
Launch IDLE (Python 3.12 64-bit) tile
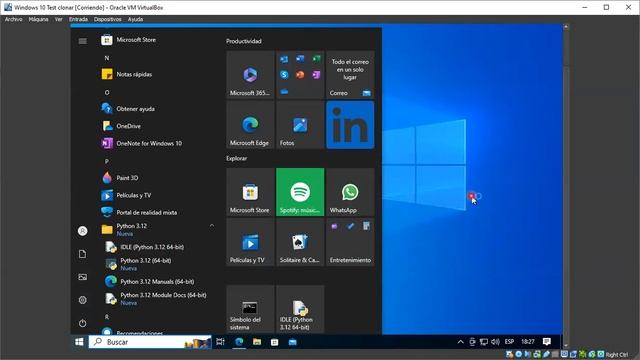point(300,309)
